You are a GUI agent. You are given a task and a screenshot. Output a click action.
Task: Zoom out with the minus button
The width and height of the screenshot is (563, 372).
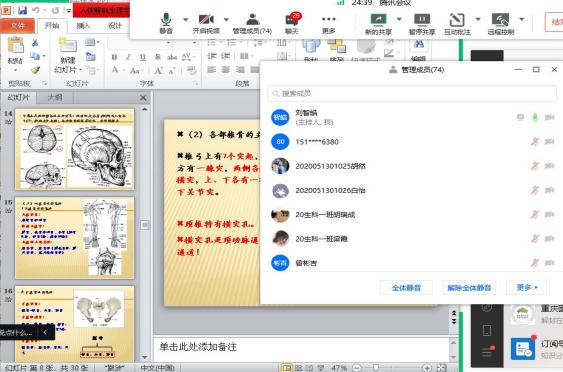356,368
